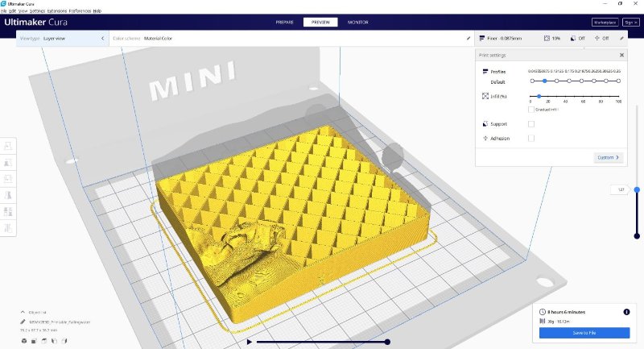Open the Edit menu
644x349 pixels.
(13, 11)
